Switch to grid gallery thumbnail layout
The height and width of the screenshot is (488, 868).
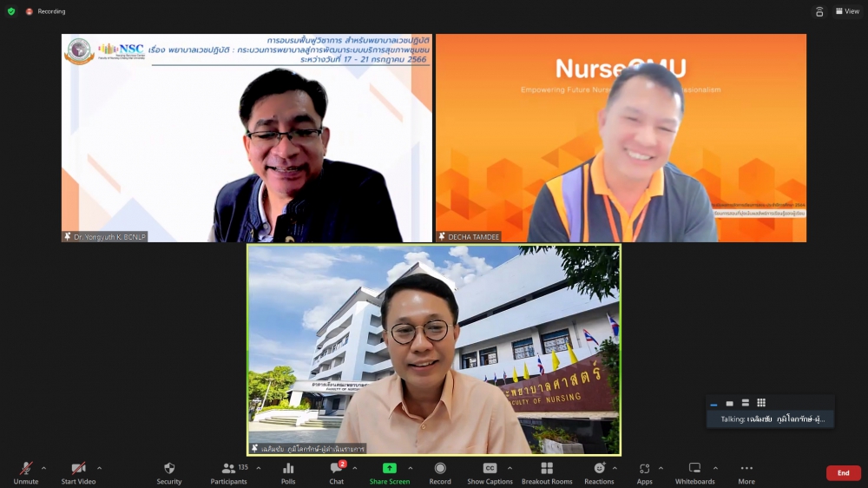tap(761, 403)
